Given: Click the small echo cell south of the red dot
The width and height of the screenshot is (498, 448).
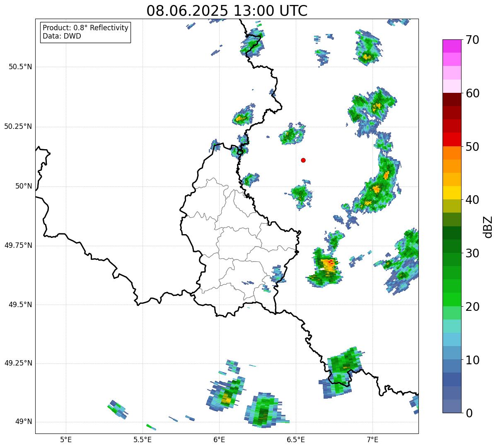Looking at the screenshot, I should [300, 194].
